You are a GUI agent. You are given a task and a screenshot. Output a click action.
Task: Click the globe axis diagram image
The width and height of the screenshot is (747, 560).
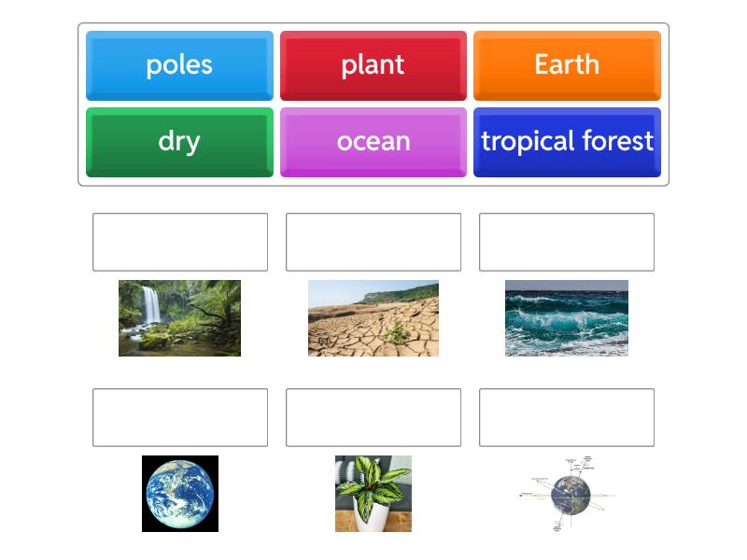click(x=567, y=494)
